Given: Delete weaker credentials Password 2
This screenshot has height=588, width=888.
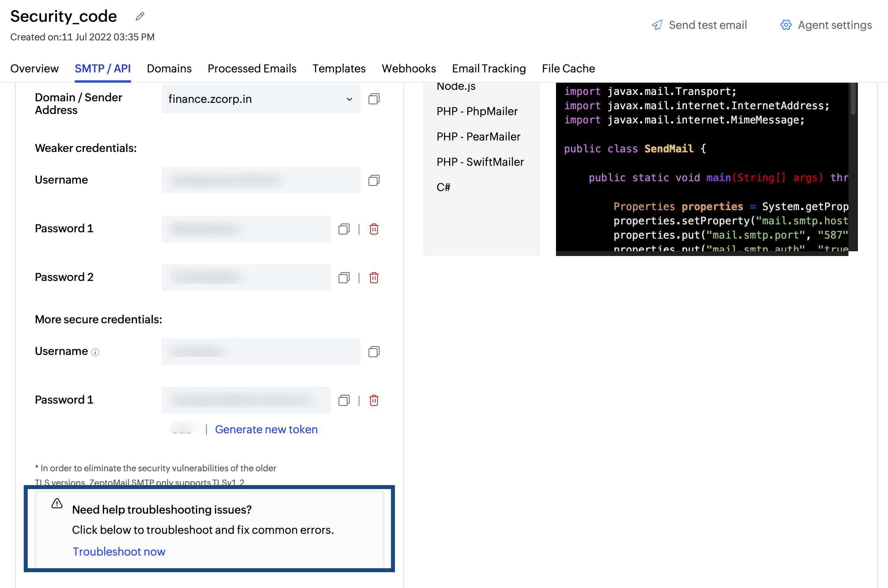Looking at the screenshot, I should click(x=374, y=278).
